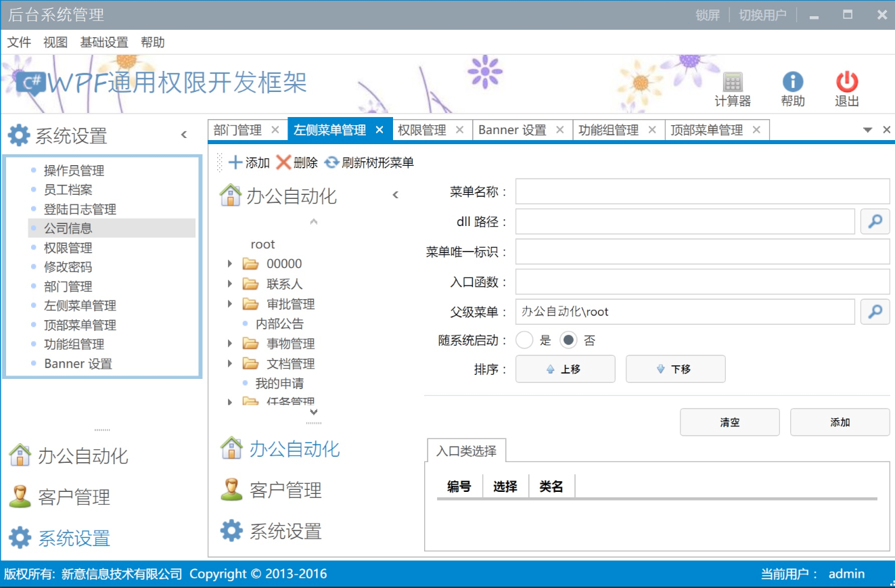
Task: Click the up chevron above root
Action: (313, 221)
